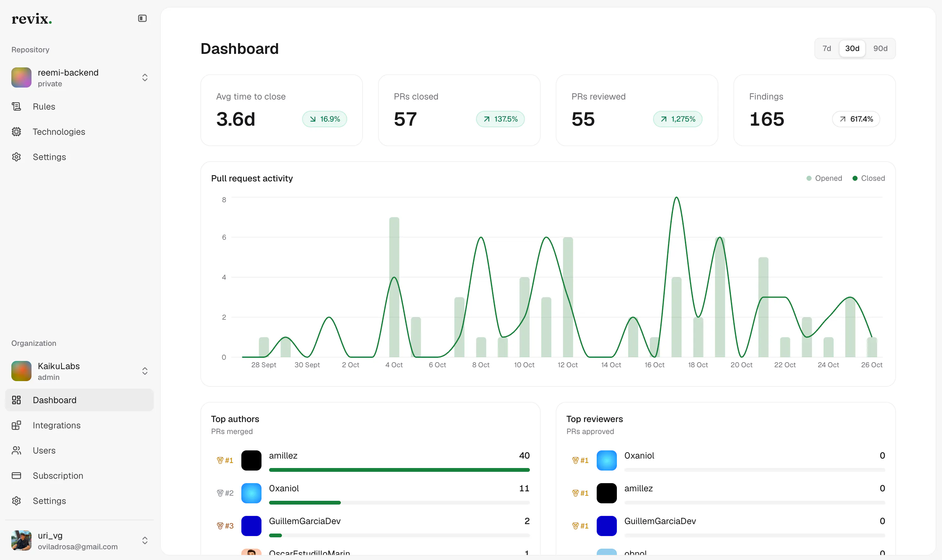The width and height of the screenshot is (942, 560).
Task: Open the Rules page
Action: pyautogui.click(x=79, y=106)
